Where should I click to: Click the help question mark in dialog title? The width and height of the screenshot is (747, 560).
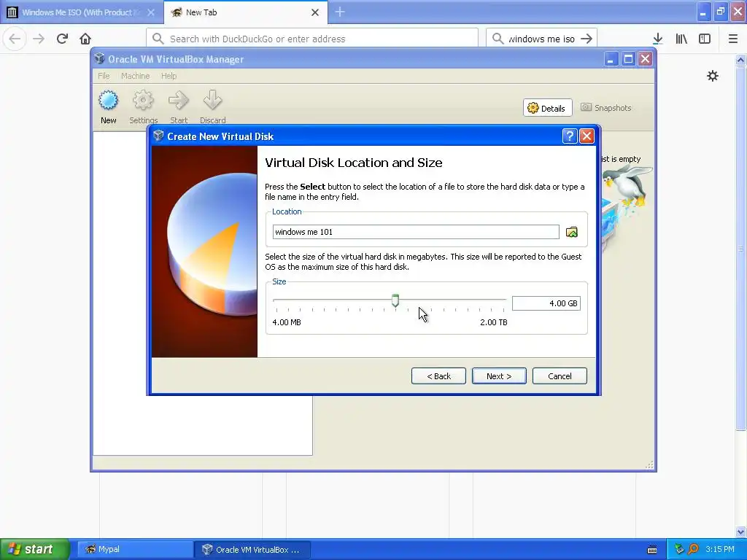[x=570, y=136]
